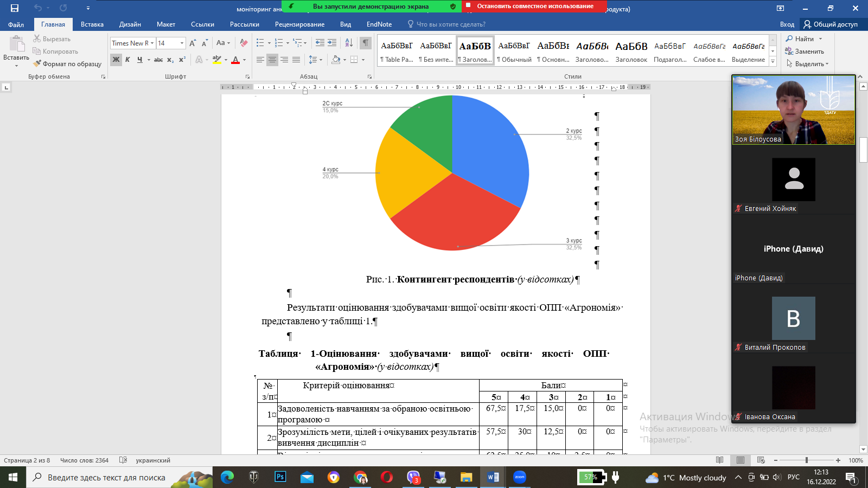Viewport: 868px width, 488px height.
Task: Click the bulleted list icon
Action: [x=260, y=43]
